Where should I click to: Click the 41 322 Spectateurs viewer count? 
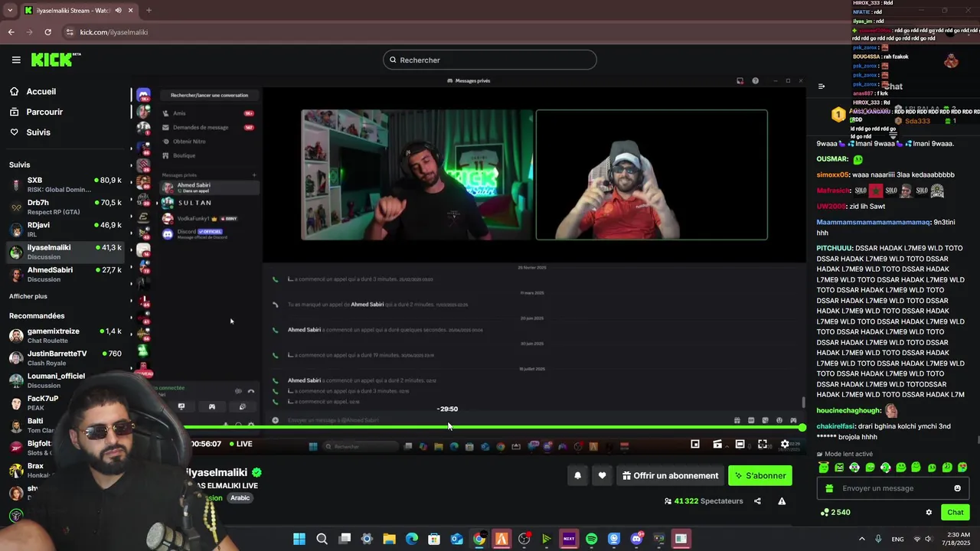(704, 501)
